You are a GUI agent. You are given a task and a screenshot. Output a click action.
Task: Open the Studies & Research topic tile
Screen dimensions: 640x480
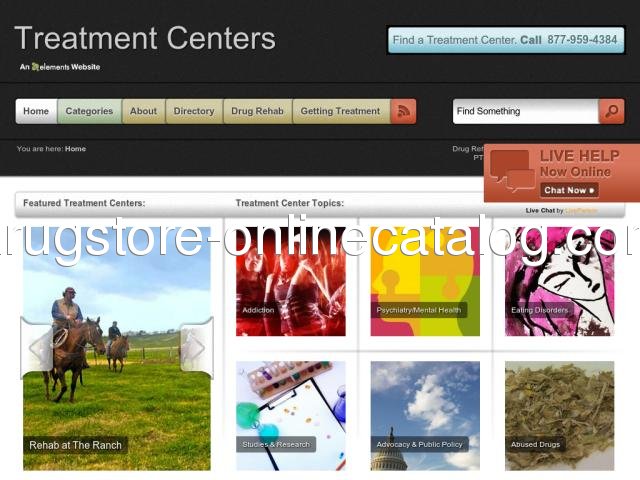pos(291,416)
